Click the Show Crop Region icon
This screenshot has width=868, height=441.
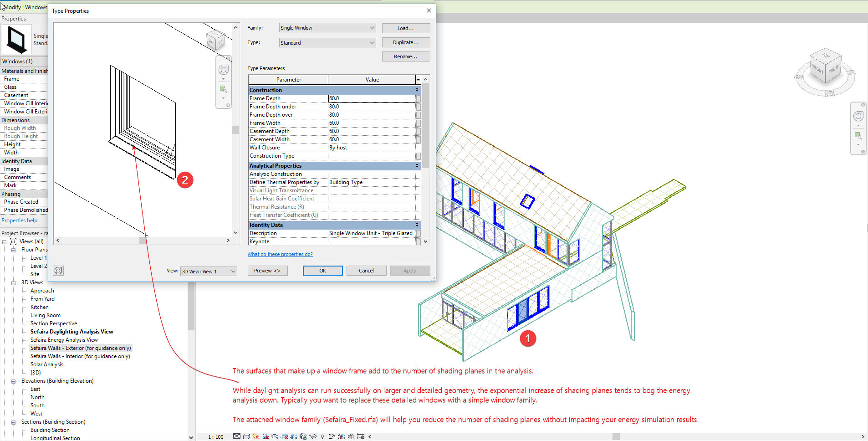294,436
